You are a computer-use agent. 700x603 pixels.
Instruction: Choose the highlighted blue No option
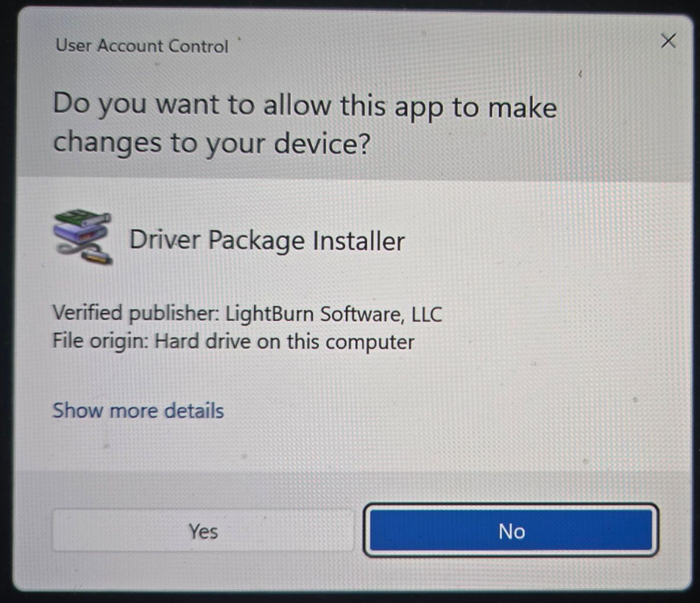[511, 531]
